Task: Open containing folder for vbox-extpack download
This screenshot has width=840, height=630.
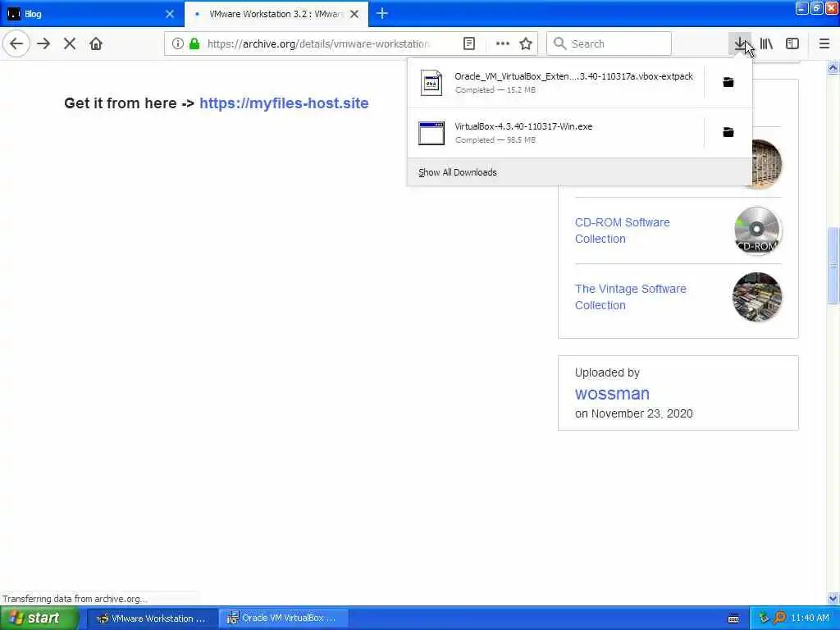Action: (x=728, y=82)
